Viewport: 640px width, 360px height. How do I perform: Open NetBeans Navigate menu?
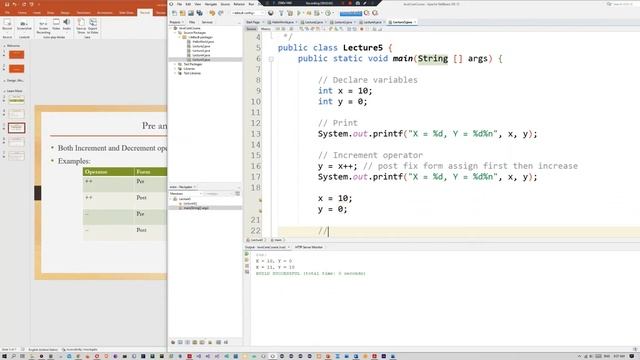click(x=211, y=4)
